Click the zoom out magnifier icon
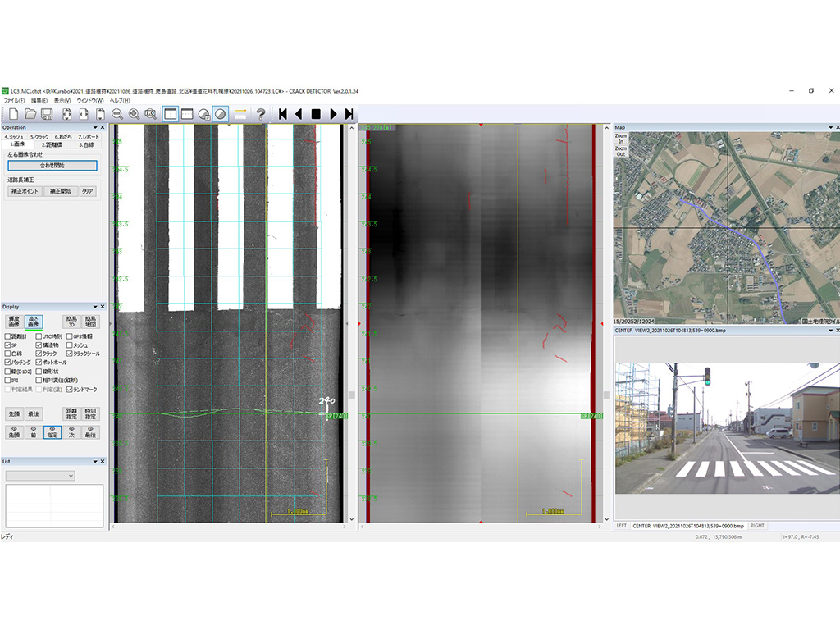Screen dimensions: 840x630 tap(117, 114)
